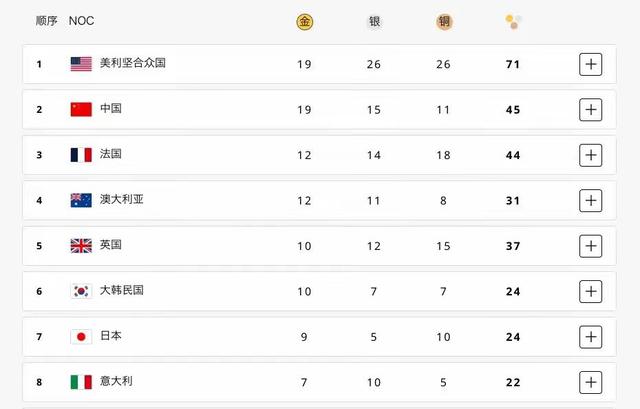The height and width of the screenshot is (409, 640).
Task: Sort by the 顺序 column header
Action: pyautogui.click(x=46, y=21)
